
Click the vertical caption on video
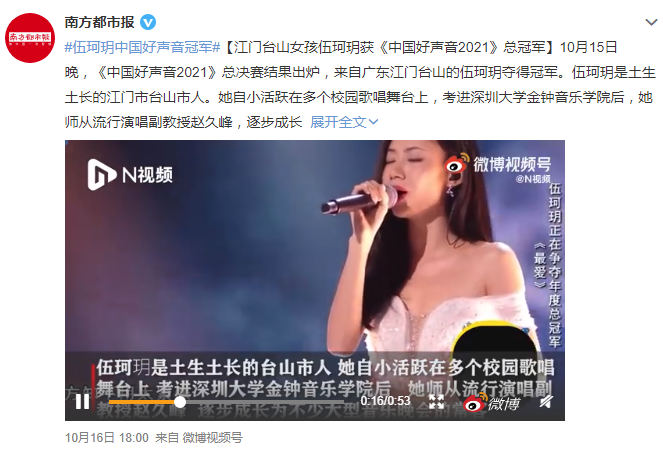549,265
